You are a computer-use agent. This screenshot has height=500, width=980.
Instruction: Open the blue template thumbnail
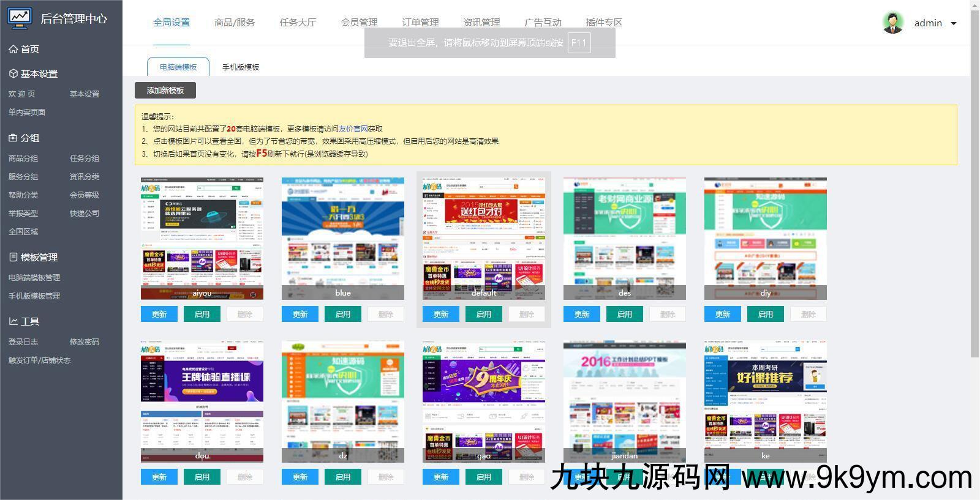click(x=343, y=239)
